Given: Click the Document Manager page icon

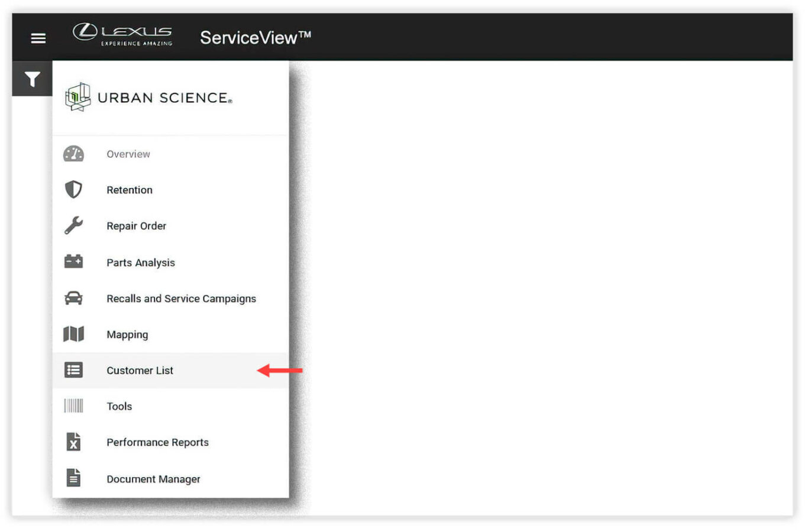Looking at the screenshot, I should tap(73, 478).
